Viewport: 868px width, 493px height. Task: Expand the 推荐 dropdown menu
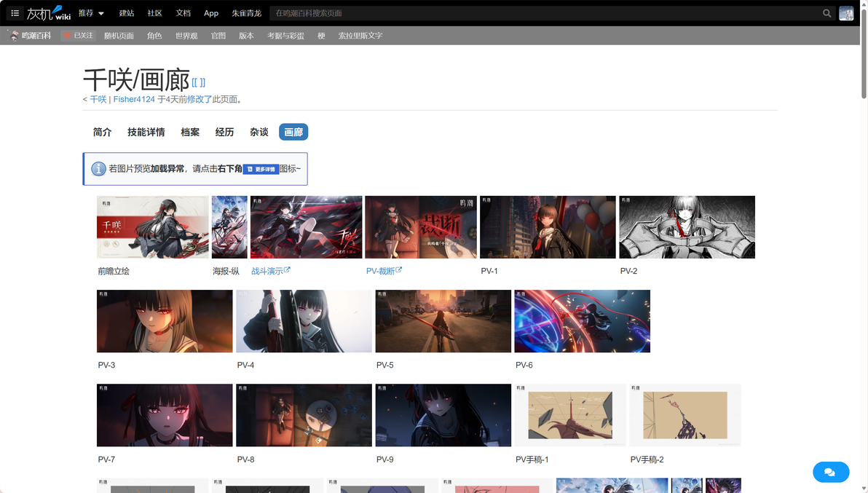91,12
